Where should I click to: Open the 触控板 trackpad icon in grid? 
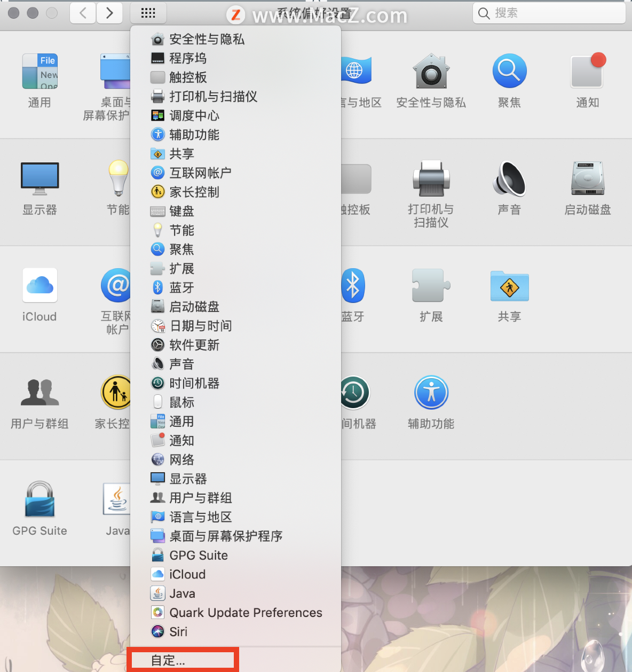(356, 178)
